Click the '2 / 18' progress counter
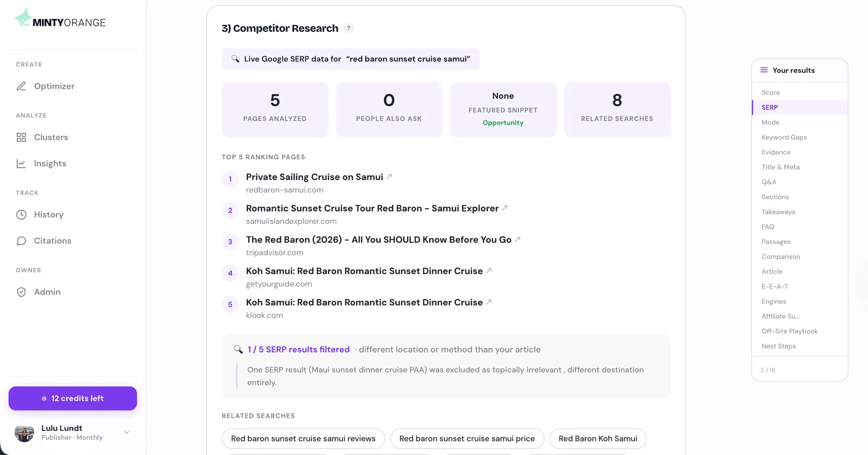Screen dimensions: 868x455 tap(768, 370)
